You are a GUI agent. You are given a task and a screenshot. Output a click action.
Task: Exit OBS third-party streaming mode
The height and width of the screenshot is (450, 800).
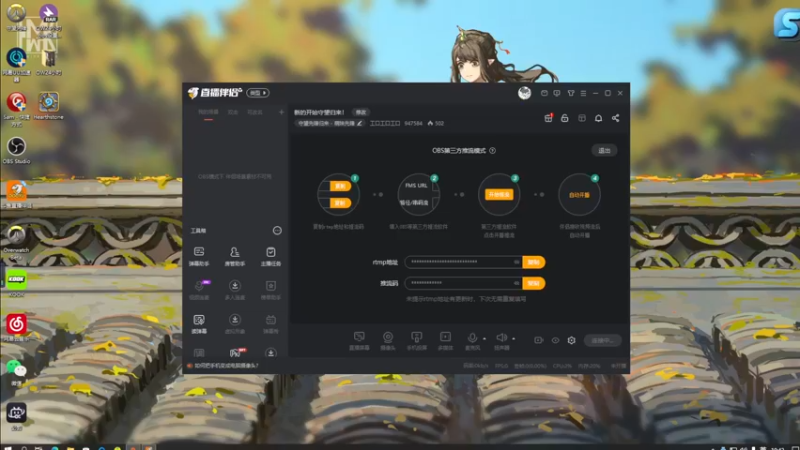604,151
